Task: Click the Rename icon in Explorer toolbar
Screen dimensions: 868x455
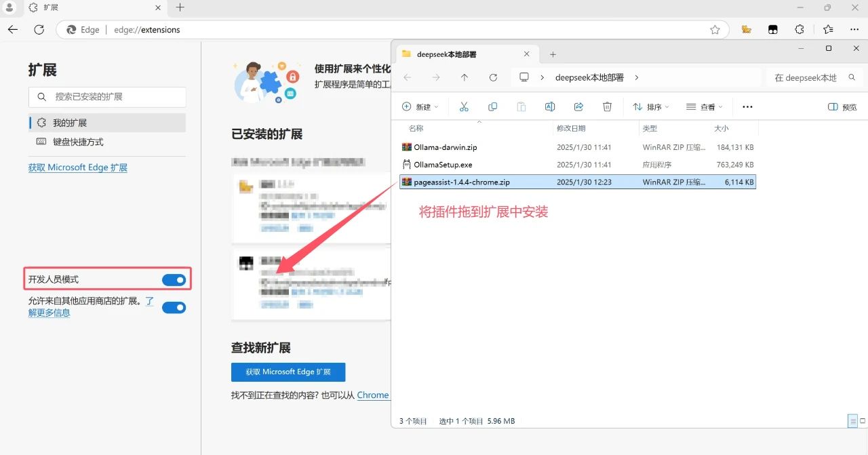Action: click(x=550, y=106)
